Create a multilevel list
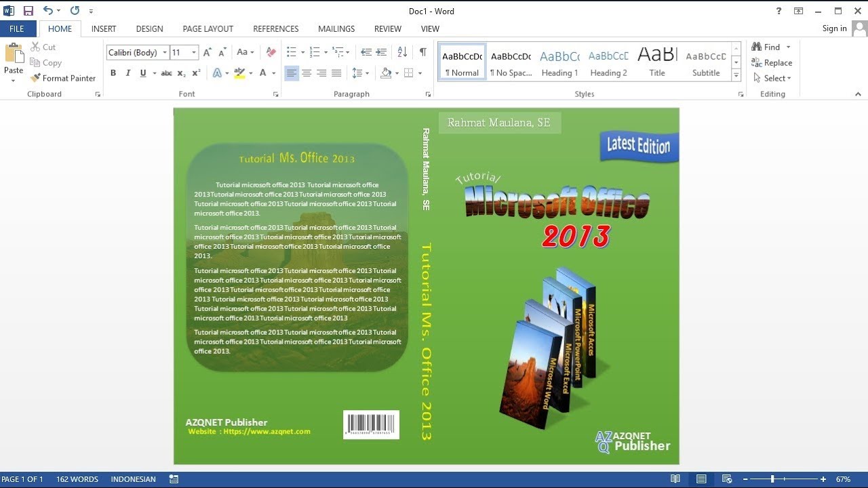This screenshot has height=488, width=868. click(338, 52)
